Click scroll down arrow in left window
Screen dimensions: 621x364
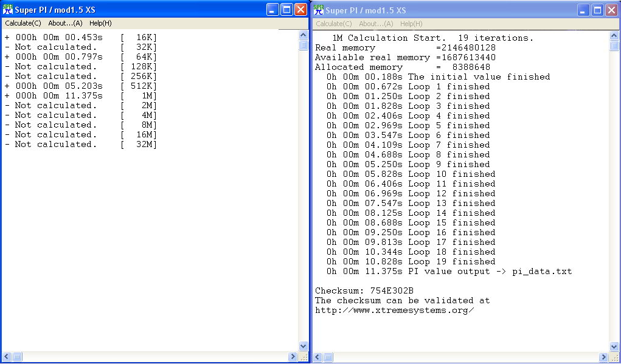point(303,346)
